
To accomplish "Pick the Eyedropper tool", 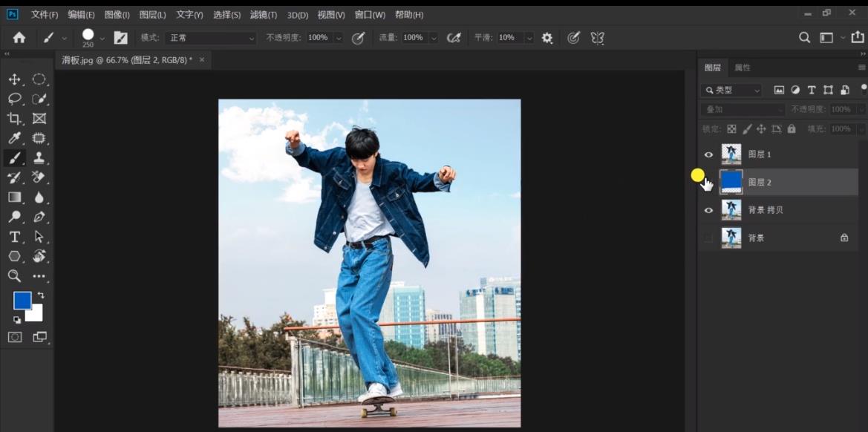I will coord(14,138).
